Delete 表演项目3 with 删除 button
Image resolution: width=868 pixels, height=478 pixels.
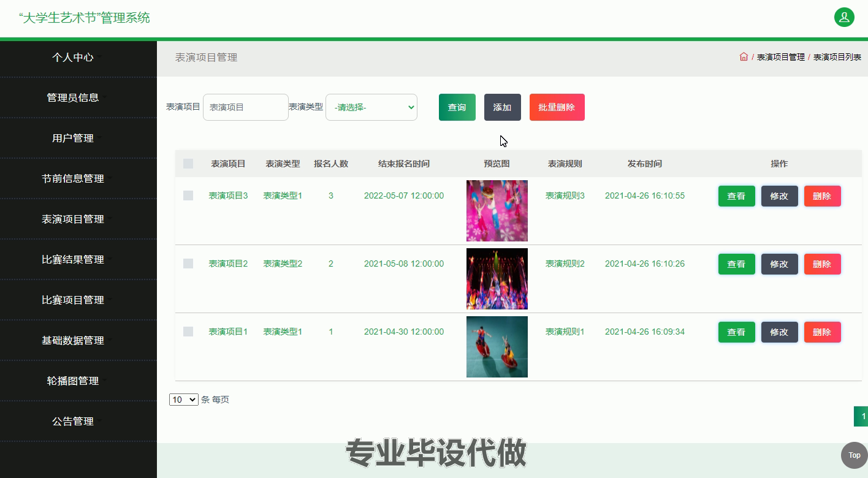click(823, 196)
